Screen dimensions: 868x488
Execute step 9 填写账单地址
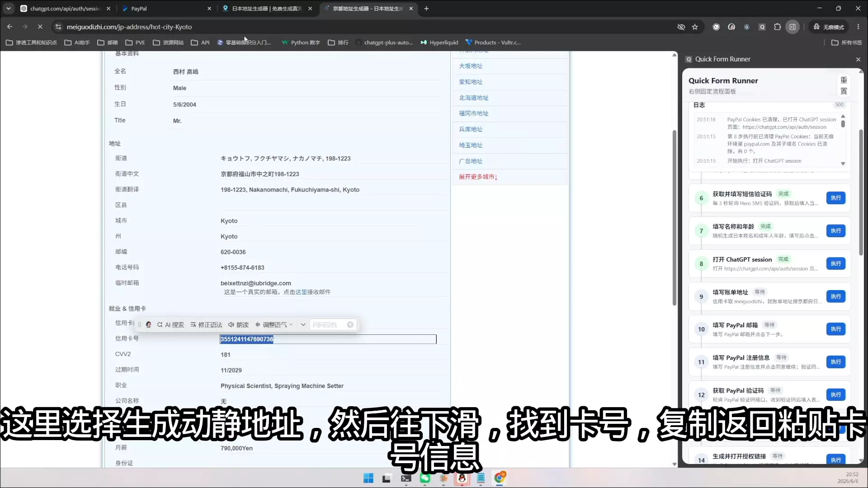(836, 296)
